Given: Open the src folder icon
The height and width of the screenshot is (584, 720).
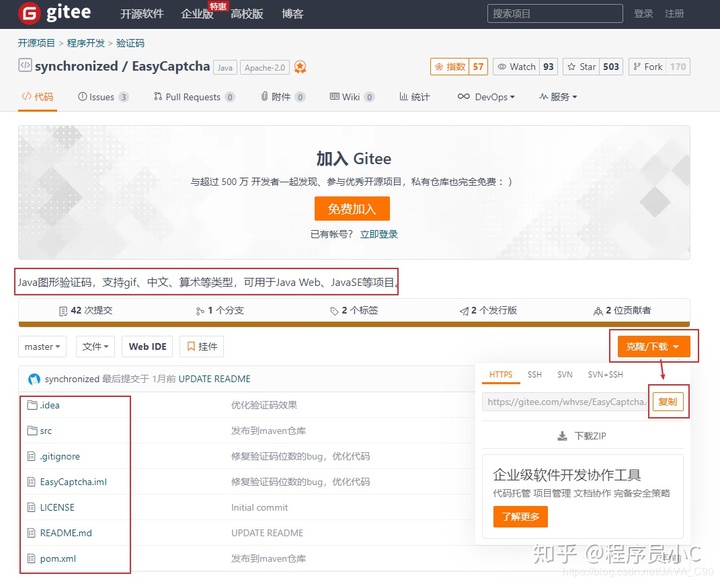Looking at the screenshot, I should tap(32, 431).
